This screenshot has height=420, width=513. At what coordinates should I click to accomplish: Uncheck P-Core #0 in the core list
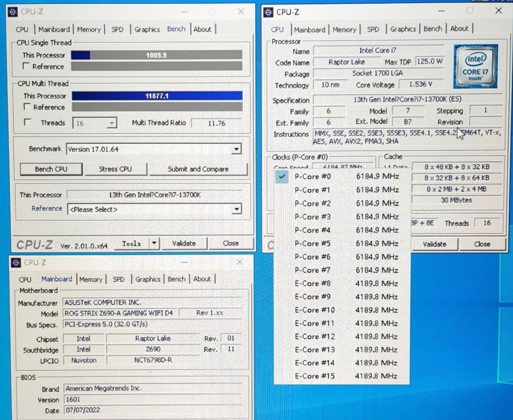(x=282, y=176)
